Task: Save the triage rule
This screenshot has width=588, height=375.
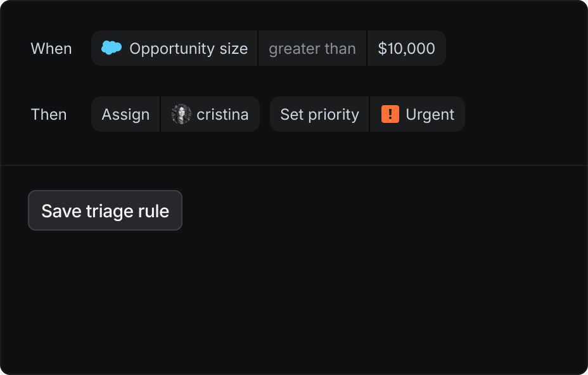Action: [105, 210]
